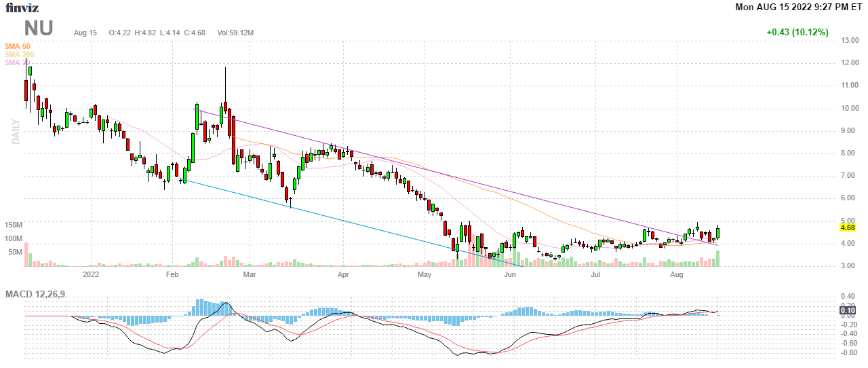Image resolution: width=868 pixels, height=368 pixels.
Task: Click the finviz logo
Action: click(x=22, y=7)
